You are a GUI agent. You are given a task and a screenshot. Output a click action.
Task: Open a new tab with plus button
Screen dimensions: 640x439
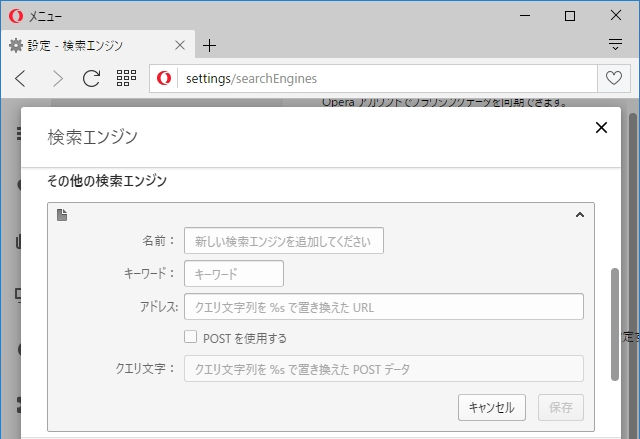(209, 45)
